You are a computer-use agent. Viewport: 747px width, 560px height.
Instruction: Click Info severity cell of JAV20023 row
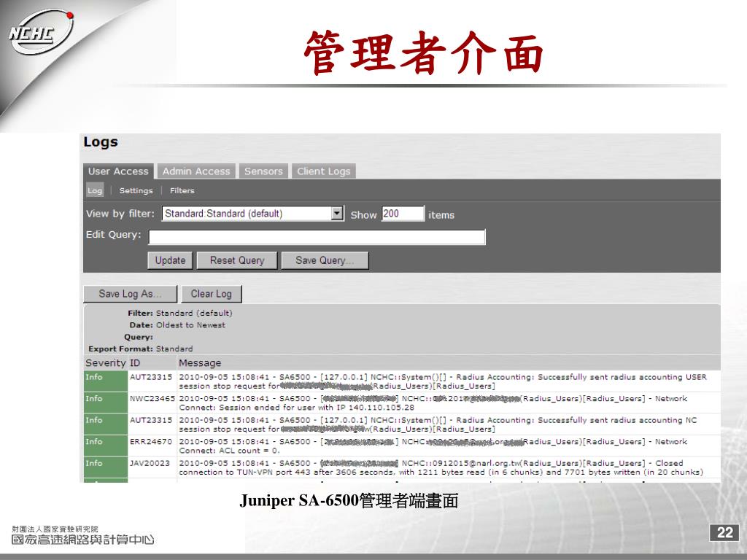(105, 467)
